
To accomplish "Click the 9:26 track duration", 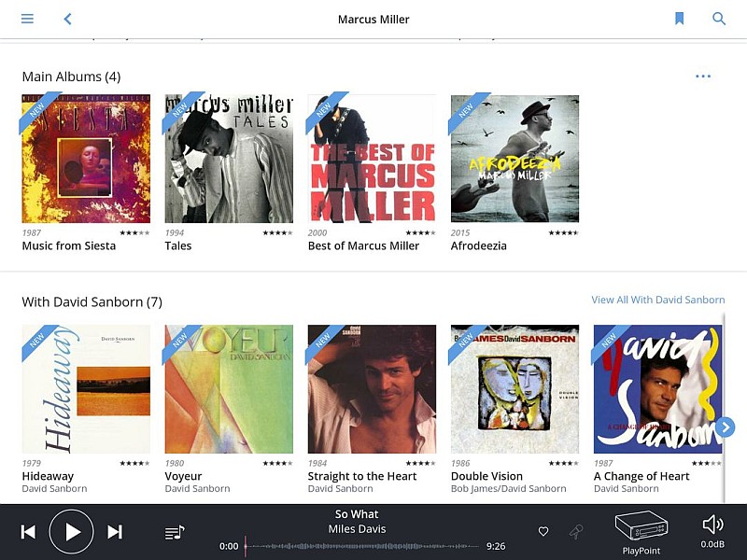I will tap(496, 546).
